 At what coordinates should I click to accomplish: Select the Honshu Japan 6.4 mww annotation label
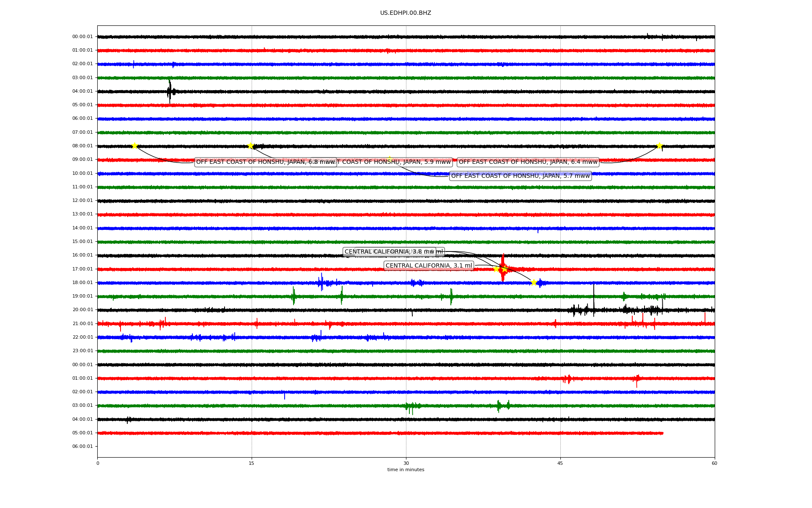coord(528,162)
